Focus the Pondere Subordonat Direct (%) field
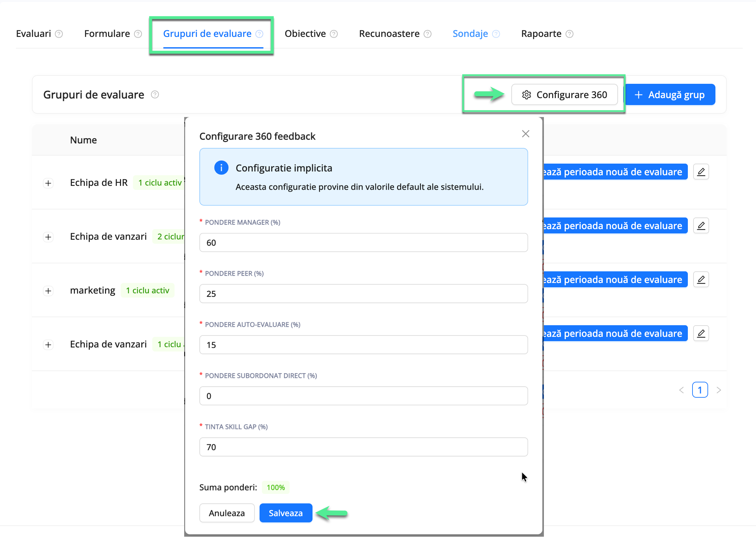 [x=363, y=396]
